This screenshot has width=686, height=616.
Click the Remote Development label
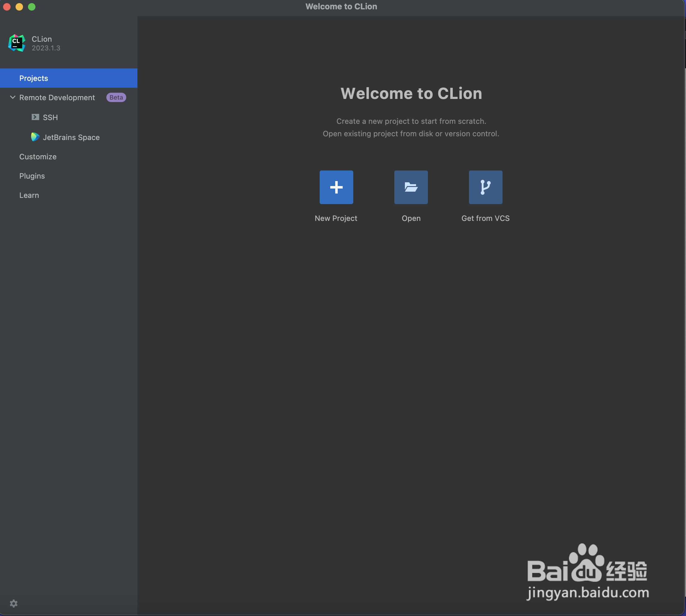pos(57,97)
